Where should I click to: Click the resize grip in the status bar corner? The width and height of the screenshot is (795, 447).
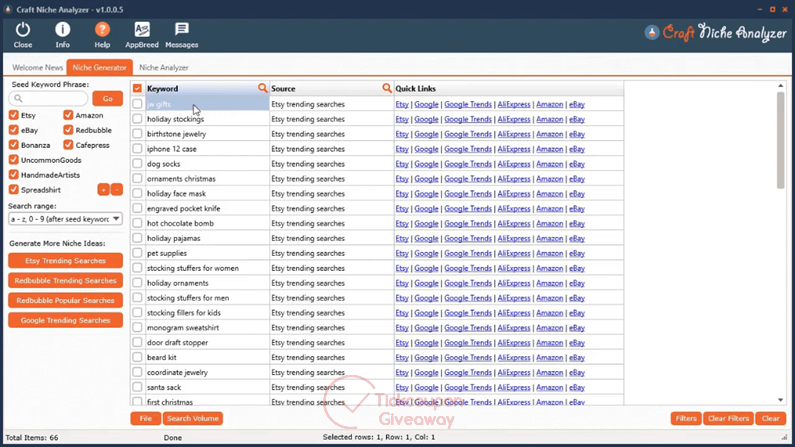pos(785,437)
